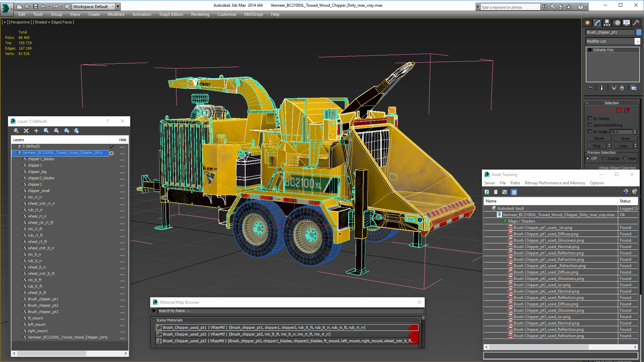Click the Ring button
The image size is (644, 362).
(x=597, y=146)
